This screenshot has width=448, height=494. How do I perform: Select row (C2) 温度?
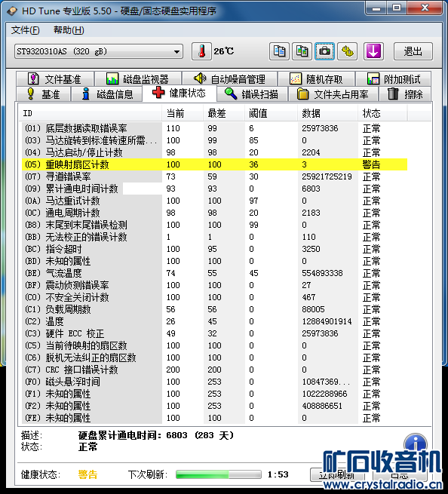(x=214, y=321)
